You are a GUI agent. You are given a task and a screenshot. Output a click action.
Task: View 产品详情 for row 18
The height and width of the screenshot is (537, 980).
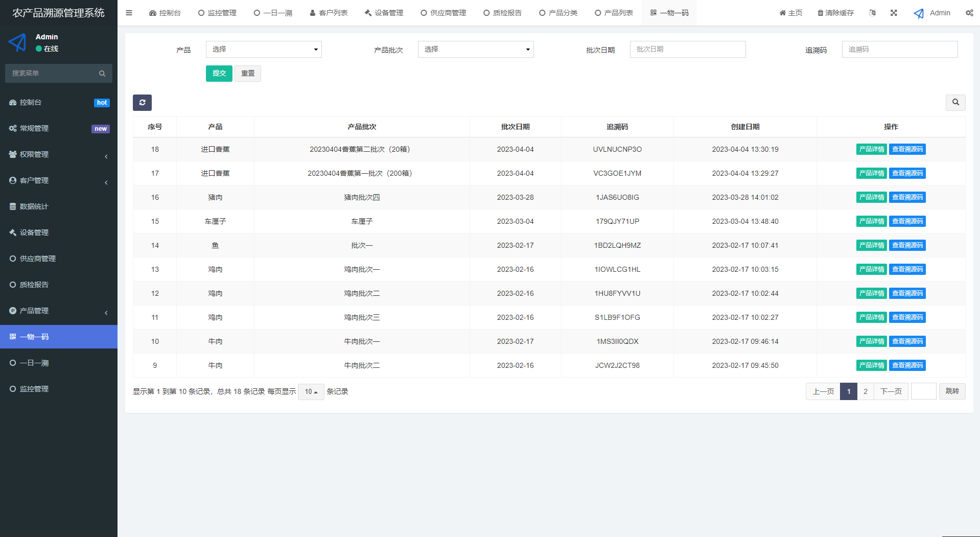click(x=871, y=149)
